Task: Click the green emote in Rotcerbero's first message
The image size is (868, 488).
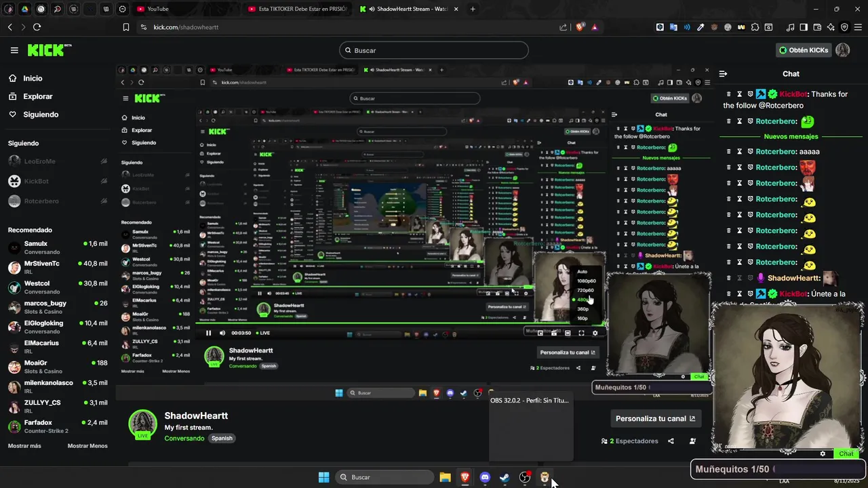Action: pyautogui.click(x=807, y=121)
